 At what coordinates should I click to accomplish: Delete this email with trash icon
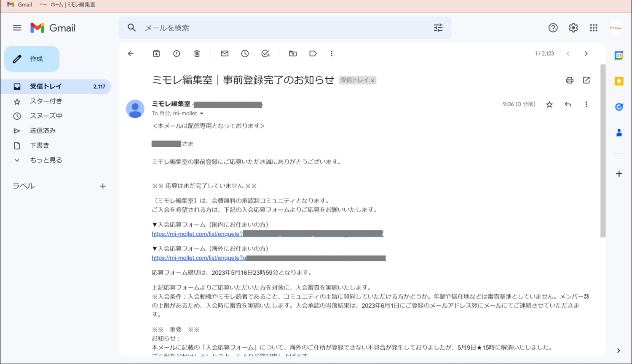coord(197,53)
